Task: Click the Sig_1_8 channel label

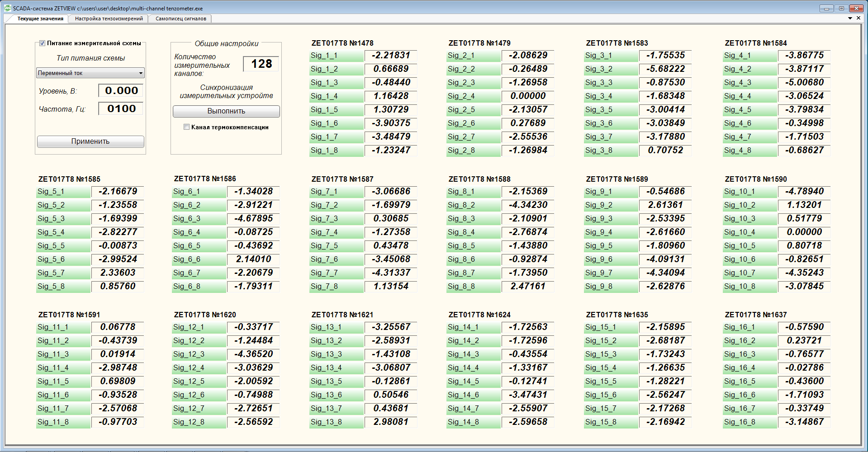Action: [337, 151]
